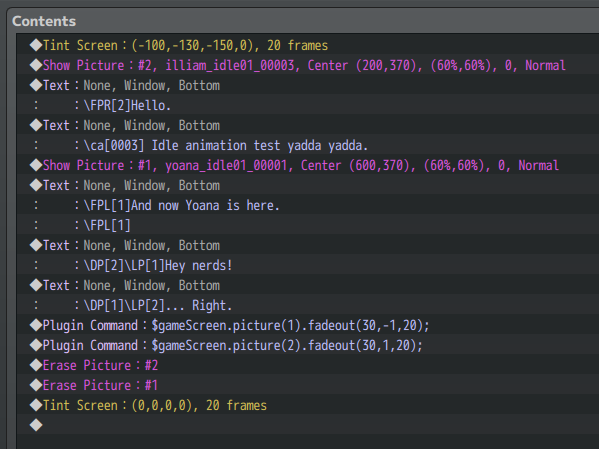
Task: Select Show Picture #2 illiam_idle01_00003 line
Action: point(308,65)
